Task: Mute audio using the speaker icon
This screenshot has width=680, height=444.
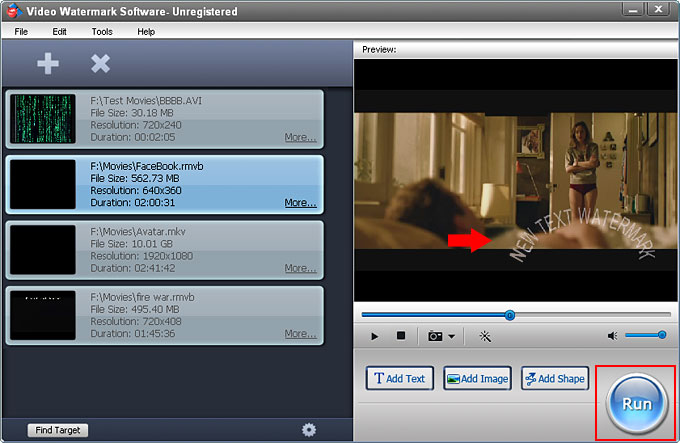Action: pyautogui.click(x=610, y=336)
